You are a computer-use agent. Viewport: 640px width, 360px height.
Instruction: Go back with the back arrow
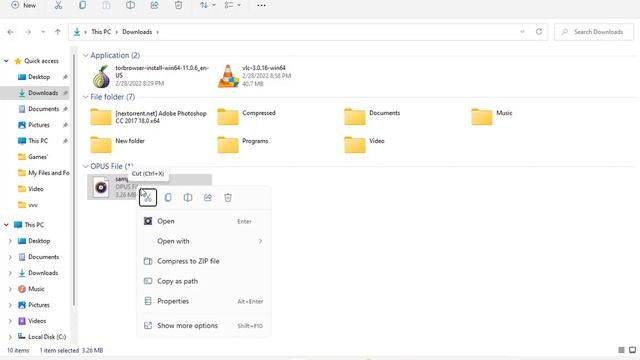11,32
